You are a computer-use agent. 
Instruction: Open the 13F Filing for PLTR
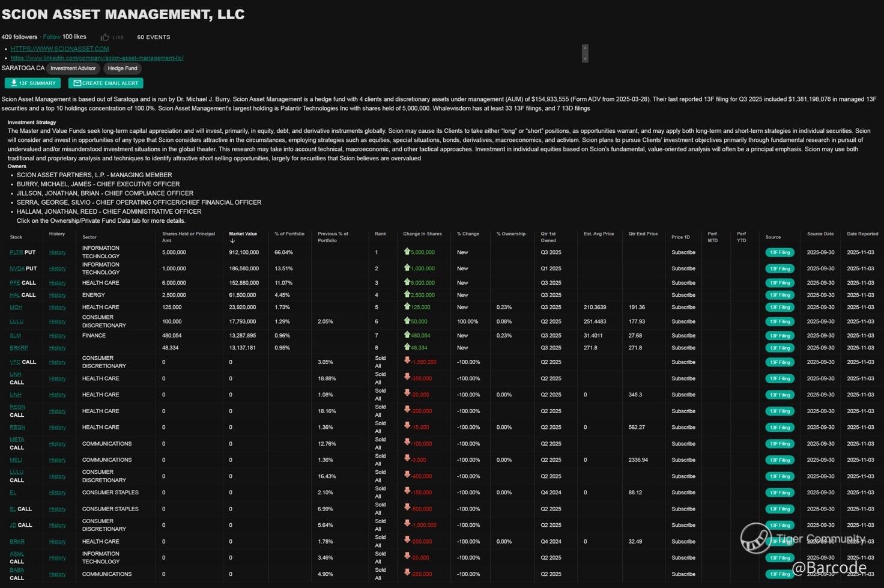(780, 252)
